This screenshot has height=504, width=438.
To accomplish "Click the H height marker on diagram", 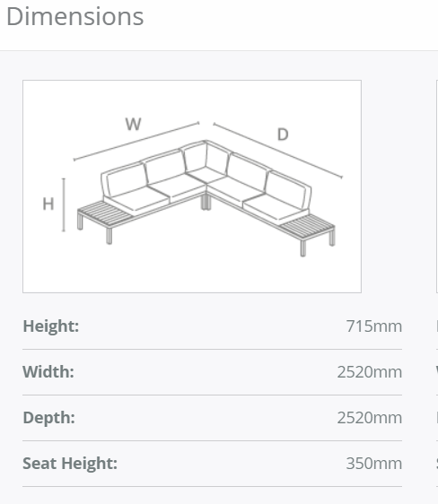I will click(48, 204).
